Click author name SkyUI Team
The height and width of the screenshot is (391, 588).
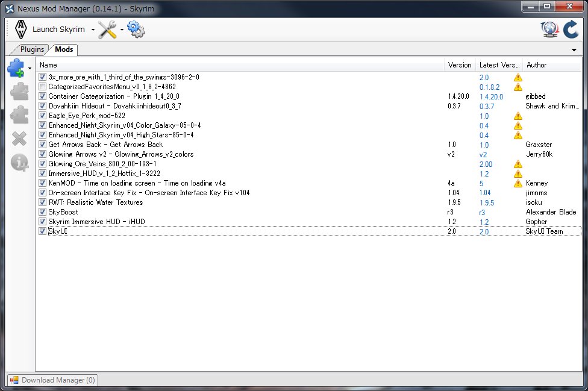click(544, 231)
